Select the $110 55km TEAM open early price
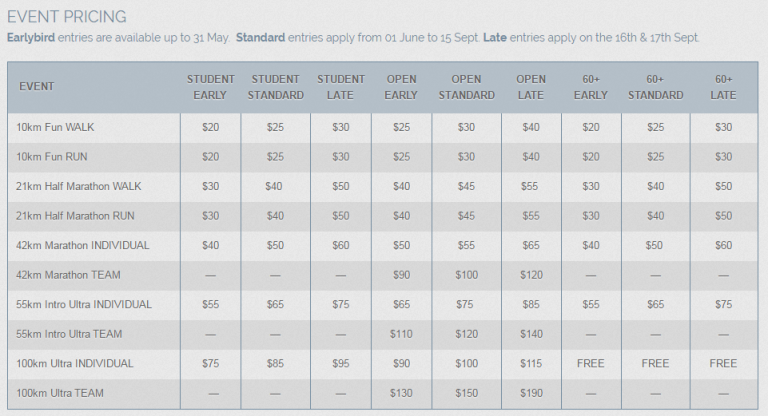Viewport: 768px width, 416px height. [401, 334]
